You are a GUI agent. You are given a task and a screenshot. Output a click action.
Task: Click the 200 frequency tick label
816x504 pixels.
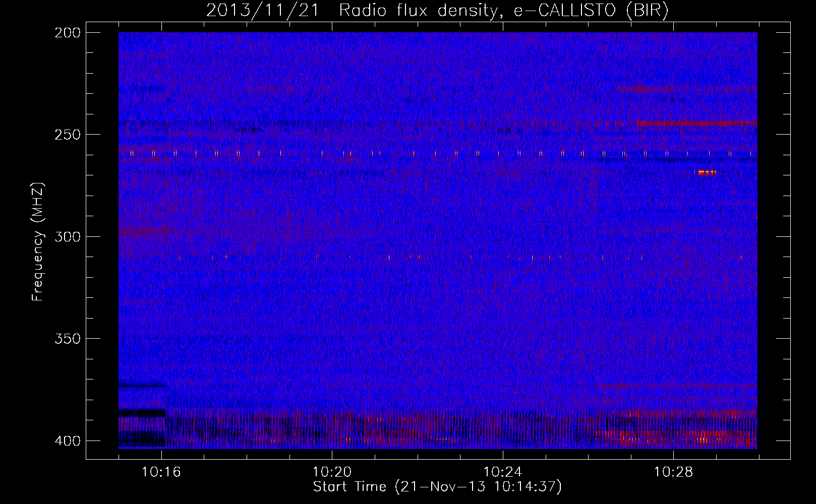pos(67,33)
